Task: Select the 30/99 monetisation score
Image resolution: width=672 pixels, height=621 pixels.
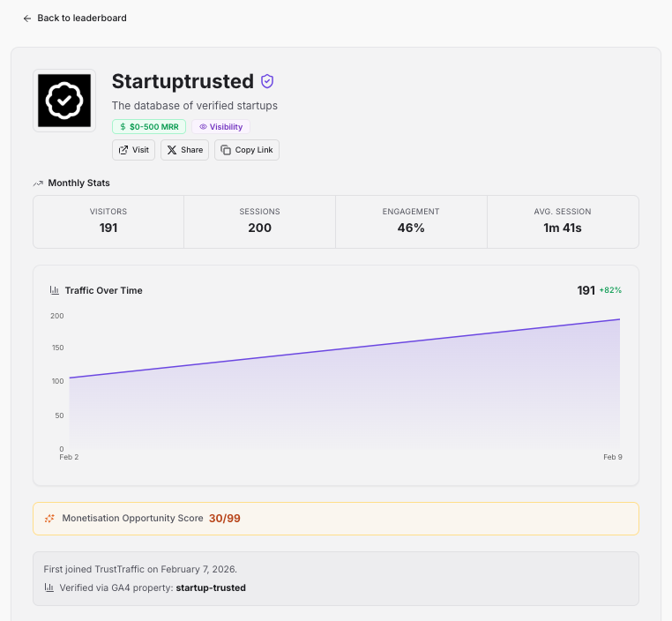Action: [x=225, y=519]
